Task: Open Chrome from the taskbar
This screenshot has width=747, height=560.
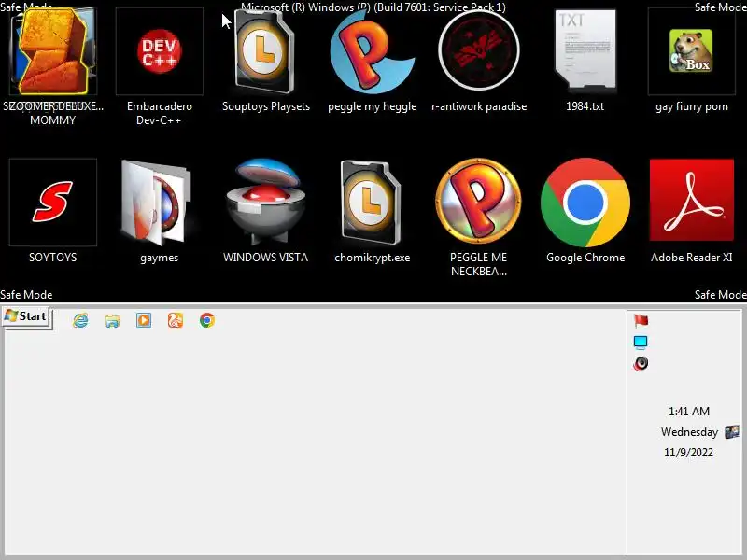Action: tap(206, 320)
